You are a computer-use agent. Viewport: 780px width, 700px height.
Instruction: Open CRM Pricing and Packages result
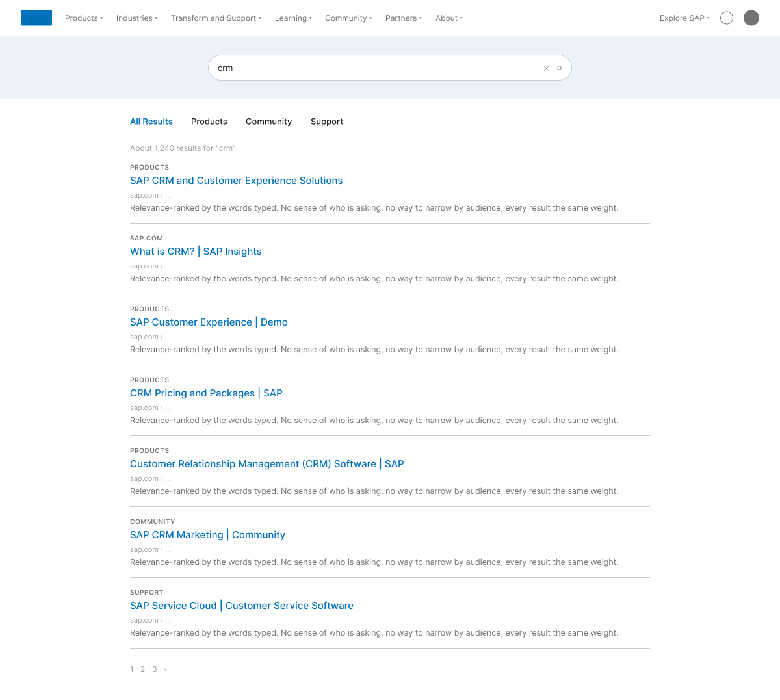click(x=206, y=393)
